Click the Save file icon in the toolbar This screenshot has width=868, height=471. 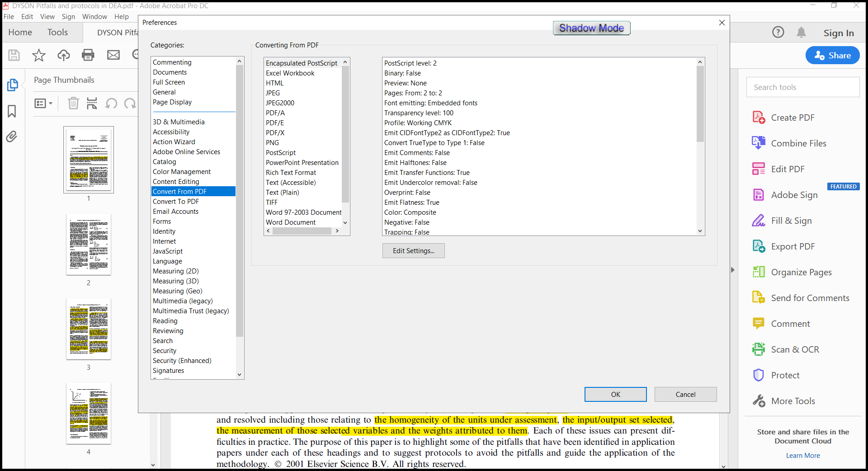coord(14,55)
